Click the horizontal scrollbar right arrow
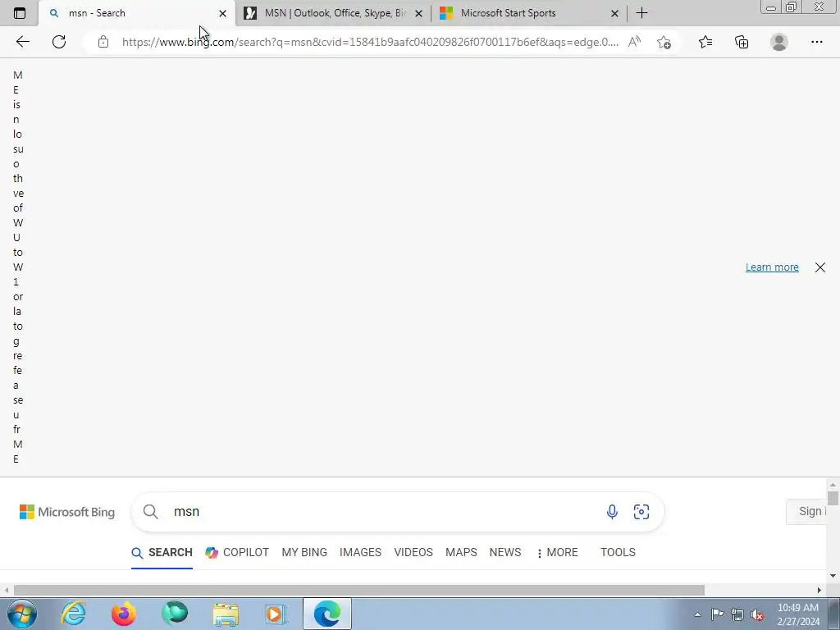Viewport: 840px width, 630px height. pos(819,590)
